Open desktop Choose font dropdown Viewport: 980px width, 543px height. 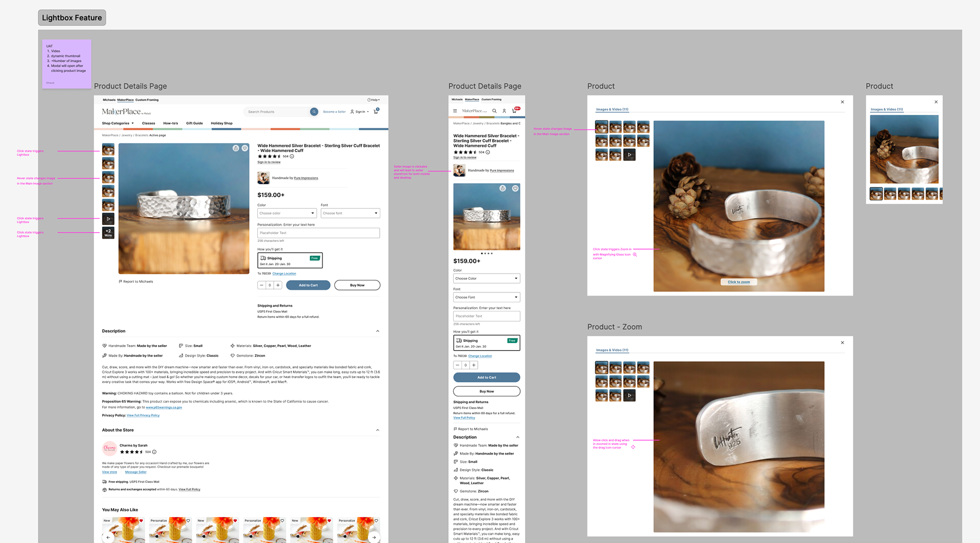coord(350,213)
